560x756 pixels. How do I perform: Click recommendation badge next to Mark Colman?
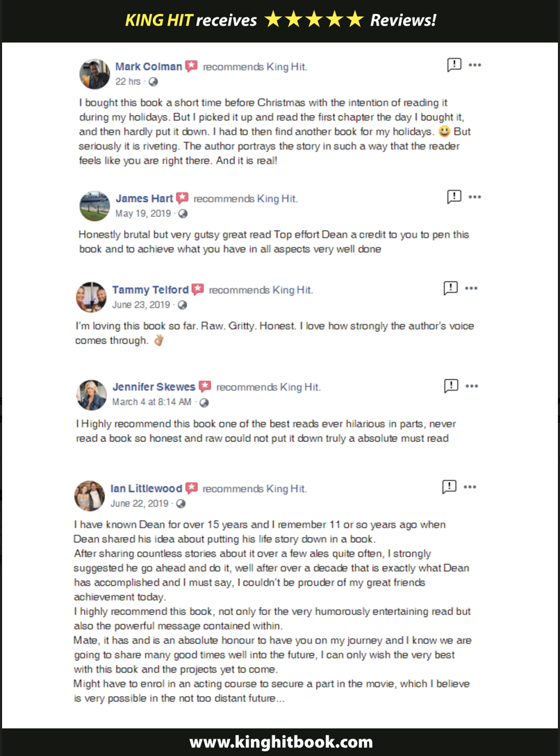click(x=191, y=66)
